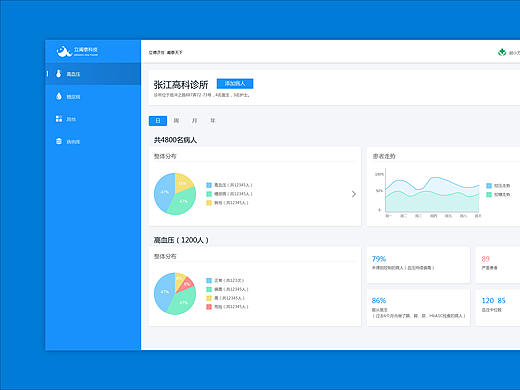
Task: Click the blue 添加病人 button
Action: 235,84
